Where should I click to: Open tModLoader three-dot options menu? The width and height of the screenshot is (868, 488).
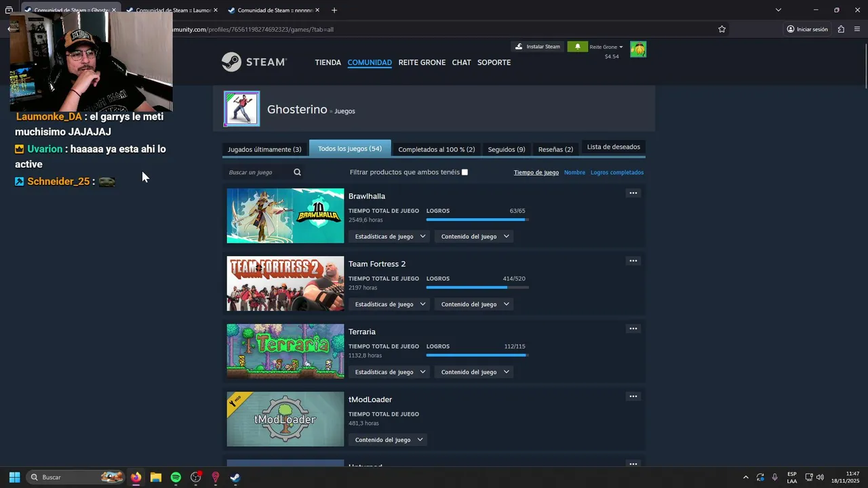click(633, 396)
